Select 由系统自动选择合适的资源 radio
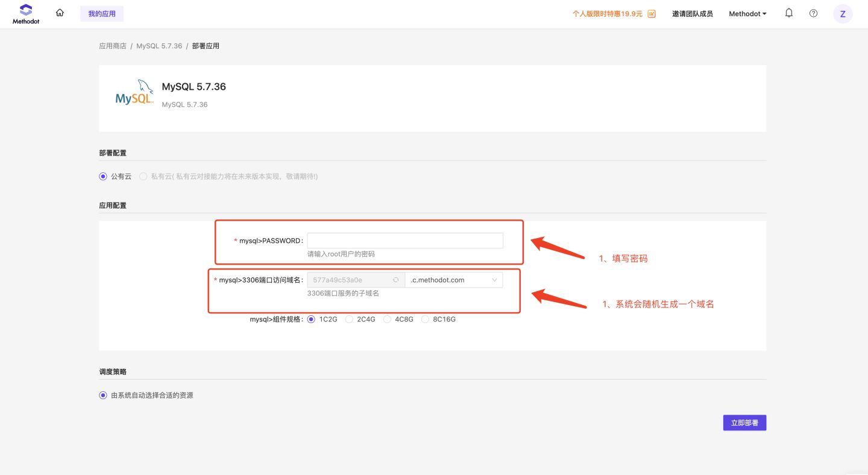 point(103,395)
